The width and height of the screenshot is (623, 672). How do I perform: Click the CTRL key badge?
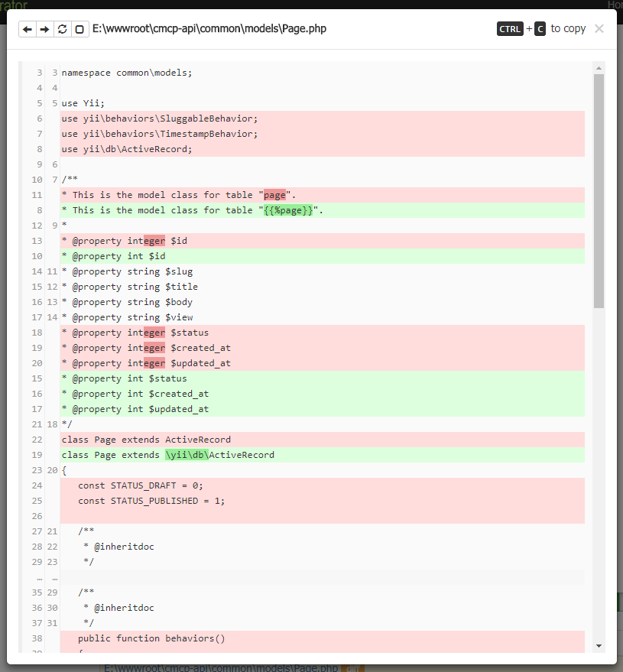point(510,29)
